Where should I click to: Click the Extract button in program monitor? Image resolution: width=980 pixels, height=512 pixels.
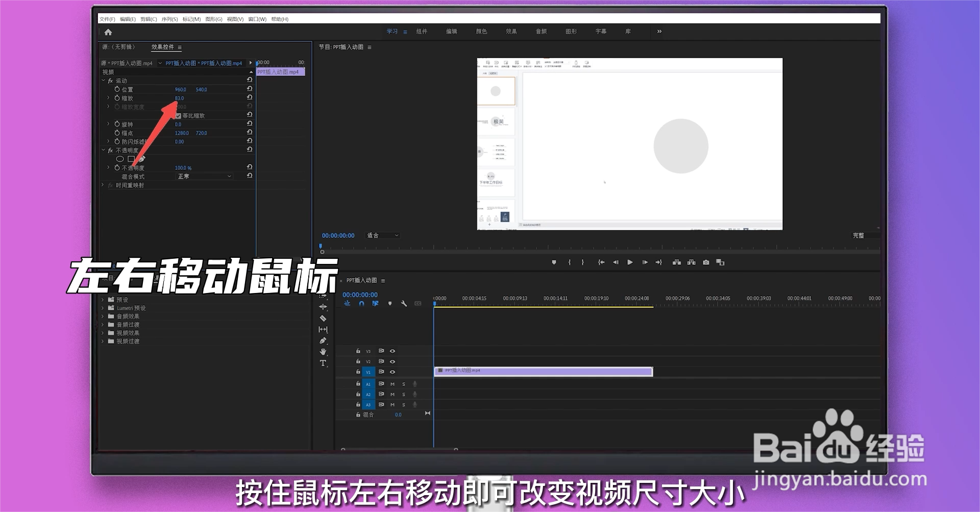(x=691, y=262)
